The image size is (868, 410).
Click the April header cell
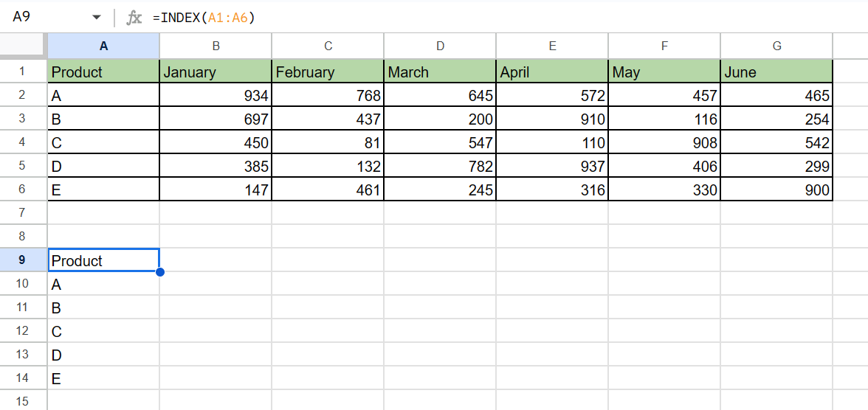[552, 72]
